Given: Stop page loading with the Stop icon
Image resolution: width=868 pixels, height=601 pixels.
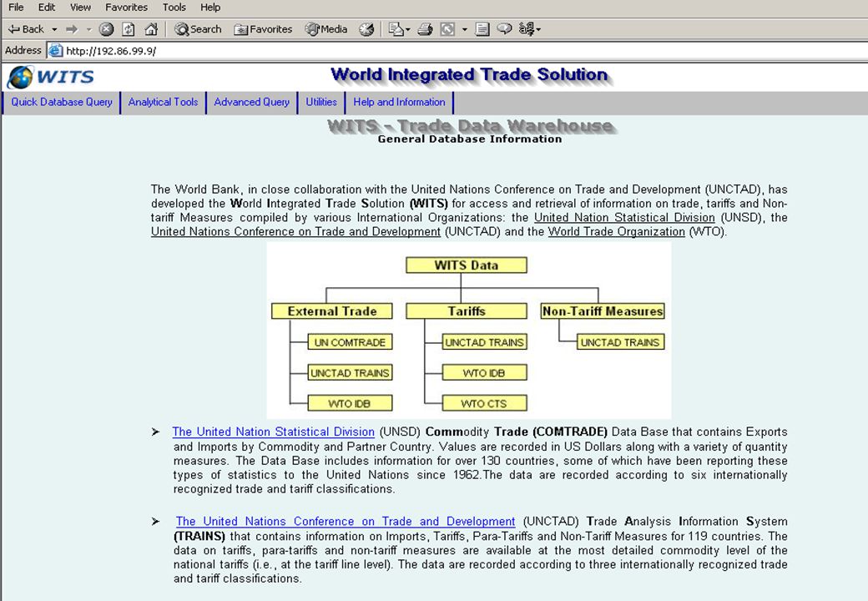Looking at the screenshot, I should (106, 29).
